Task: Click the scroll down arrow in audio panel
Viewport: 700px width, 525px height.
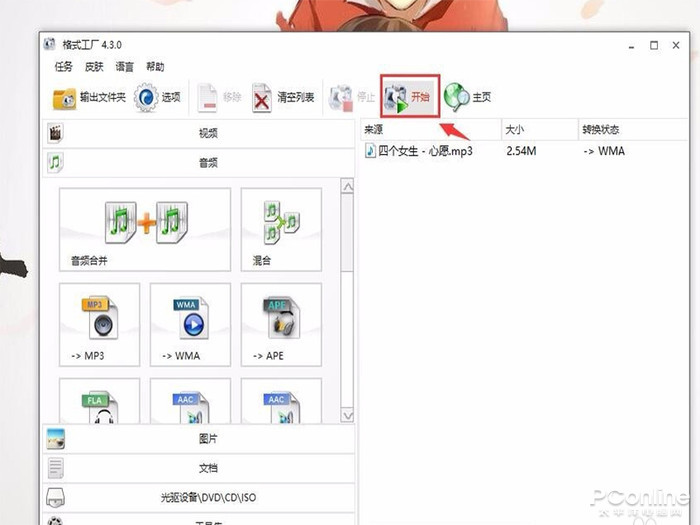Action: pyautogui.click(x=347, y=415)
